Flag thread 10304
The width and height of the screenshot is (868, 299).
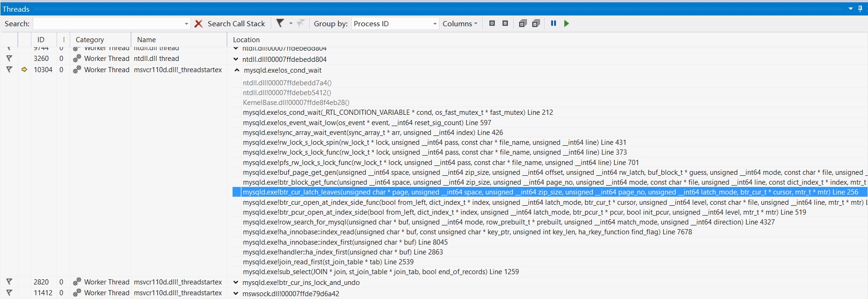(x=9, y=69)
